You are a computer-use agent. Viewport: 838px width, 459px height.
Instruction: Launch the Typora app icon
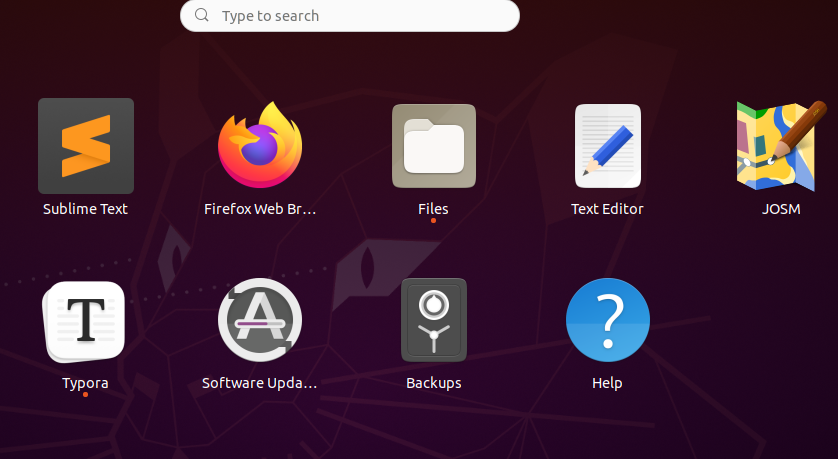point(84,321)
